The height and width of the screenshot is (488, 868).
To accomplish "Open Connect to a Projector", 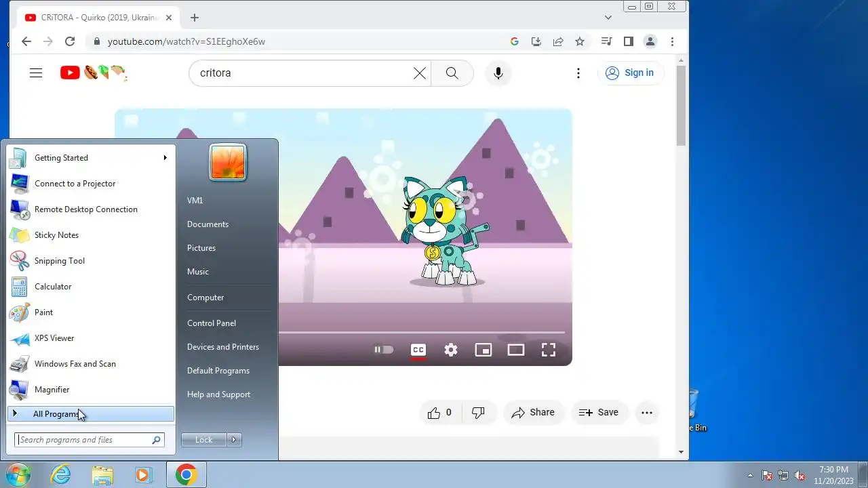I will coord(91,184).
